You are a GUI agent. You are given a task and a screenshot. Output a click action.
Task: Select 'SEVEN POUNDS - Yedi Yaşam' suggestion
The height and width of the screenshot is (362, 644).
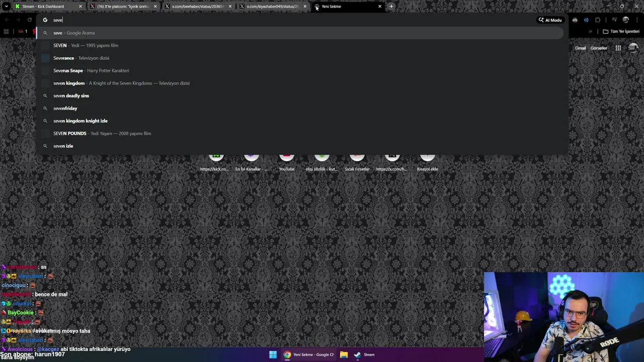[300, 133]
